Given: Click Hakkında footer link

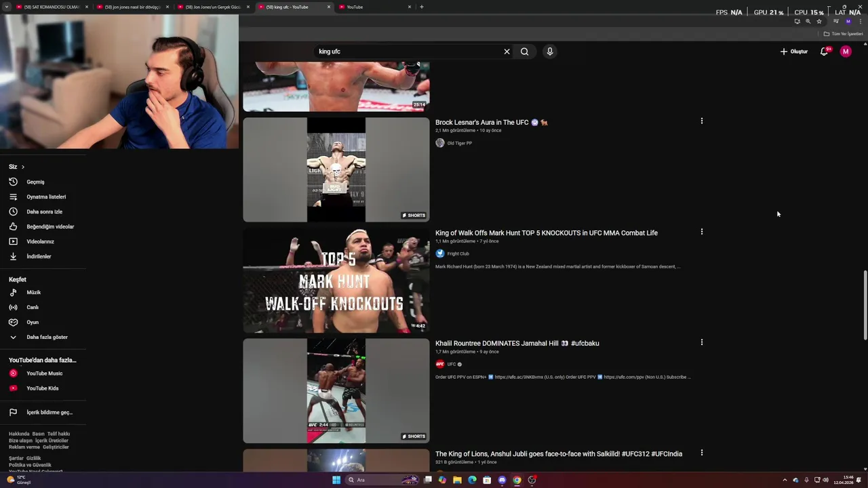Looking at the screenshot, I should click(x=19, y=434).
